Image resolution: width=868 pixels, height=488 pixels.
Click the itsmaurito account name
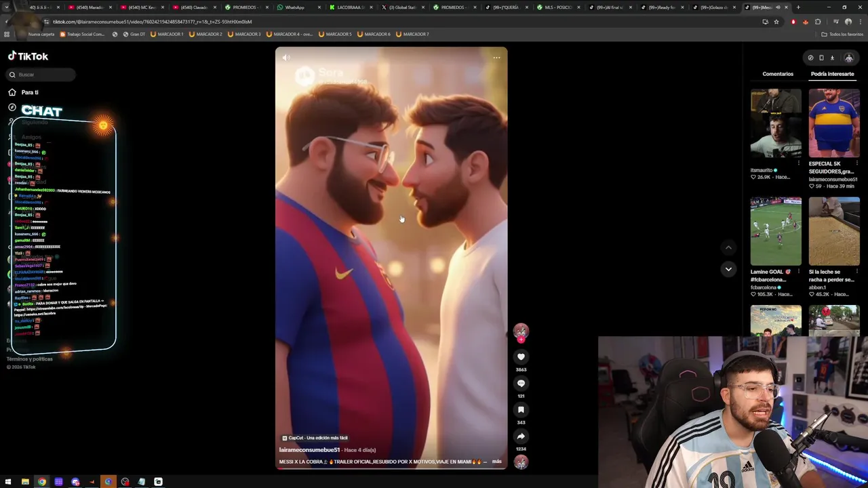(762, 170)
